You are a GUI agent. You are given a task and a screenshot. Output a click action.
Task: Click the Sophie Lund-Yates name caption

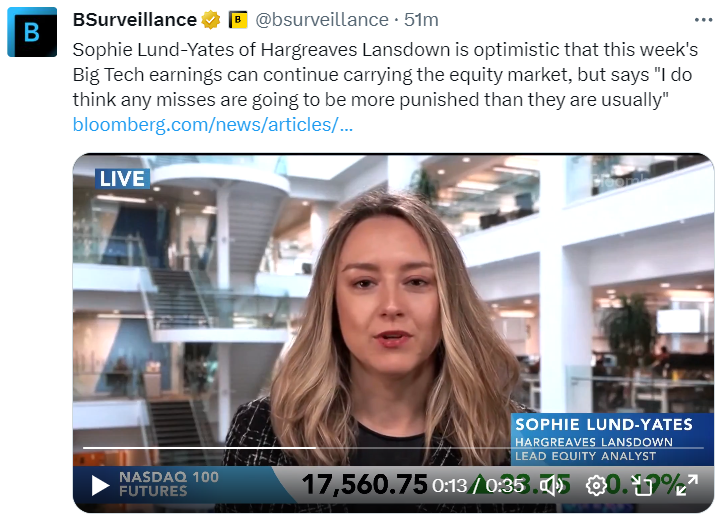pyautogui.click(x=604, y=424)
